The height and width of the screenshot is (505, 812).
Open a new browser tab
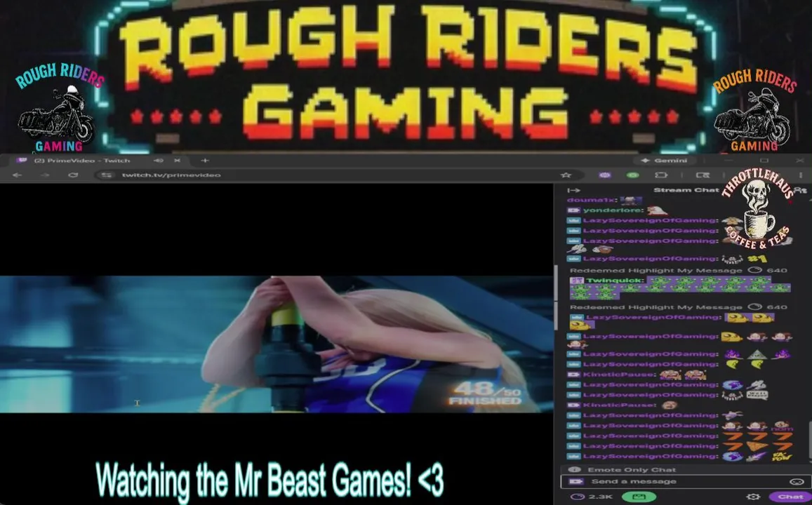tap(204, 161)
